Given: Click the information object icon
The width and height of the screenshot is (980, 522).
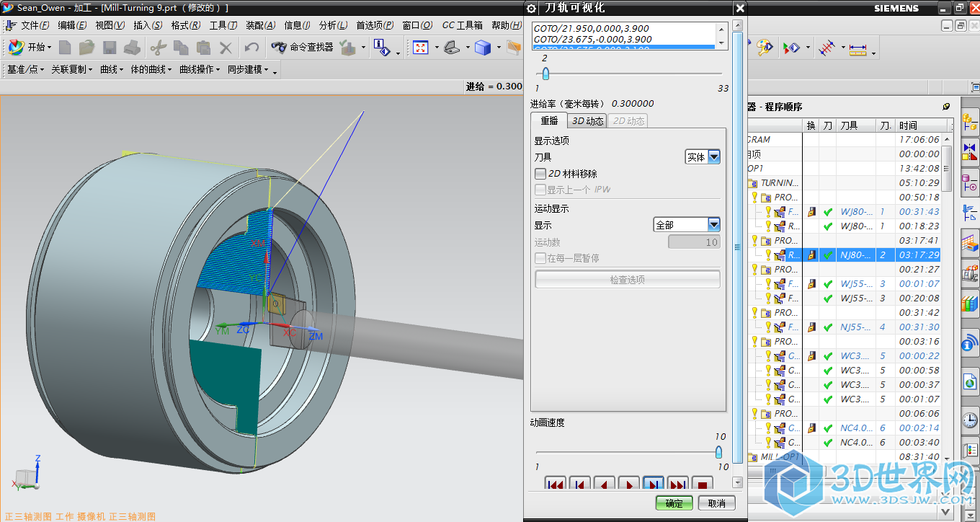Looking at the screenshot, I should [383, 48].
